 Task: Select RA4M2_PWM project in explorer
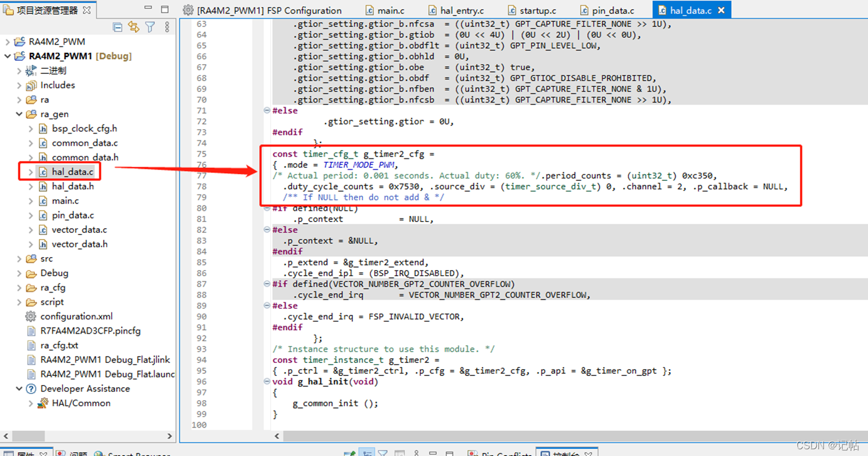coord(57,42)
